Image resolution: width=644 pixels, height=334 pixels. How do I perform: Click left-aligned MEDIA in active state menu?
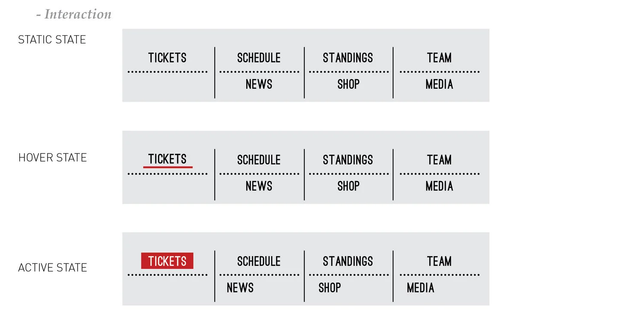tap(420, 288)
